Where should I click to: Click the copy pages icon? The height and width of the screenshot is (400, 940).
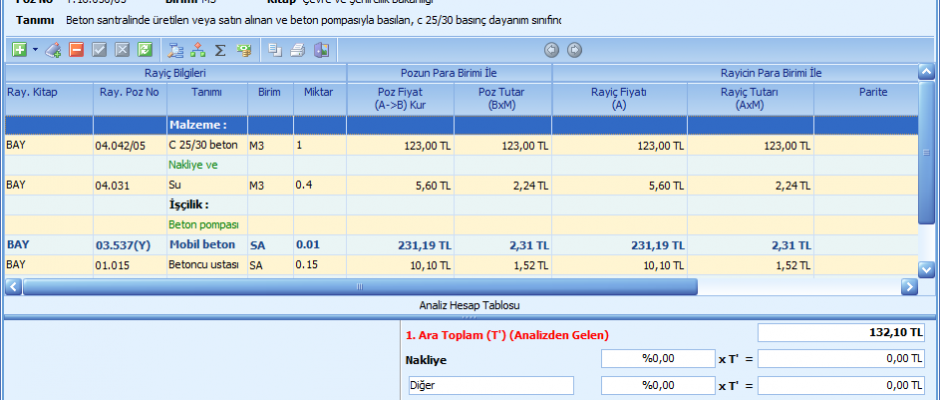click(275, 49)
